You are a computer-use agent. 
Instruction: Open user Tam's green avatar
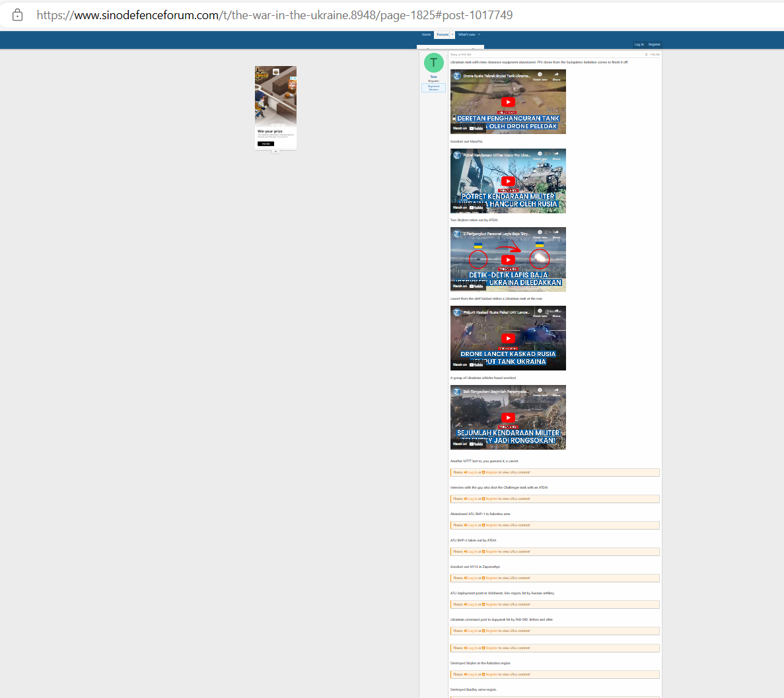[433, 63]
